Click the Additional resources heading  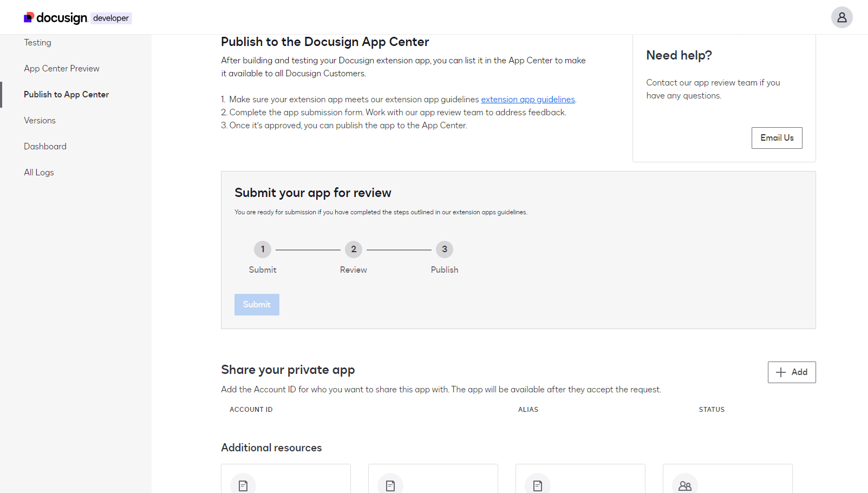pyautogui.click(x=271, y=448)
